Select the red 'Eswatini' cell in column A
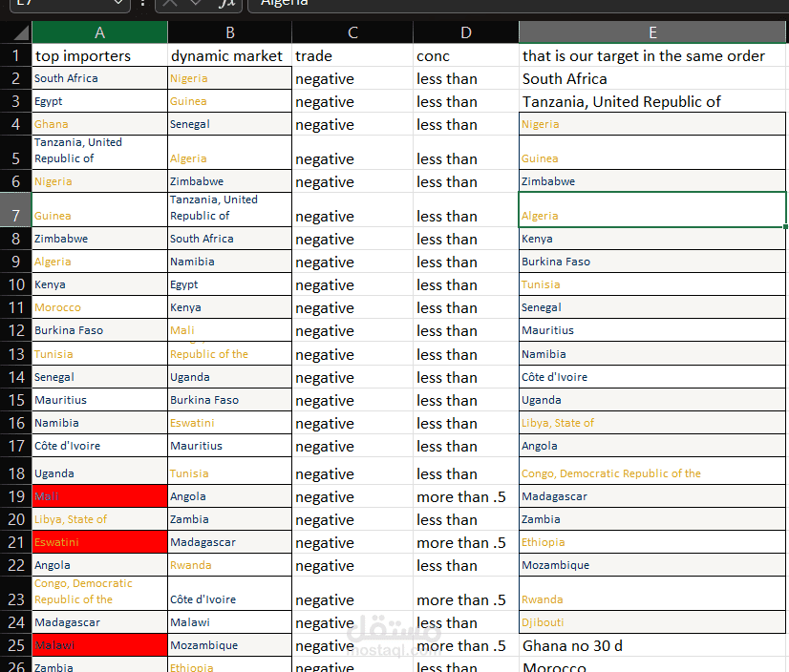Image resolution: width=789 pixels, height=672 pixels. [99, 542]
